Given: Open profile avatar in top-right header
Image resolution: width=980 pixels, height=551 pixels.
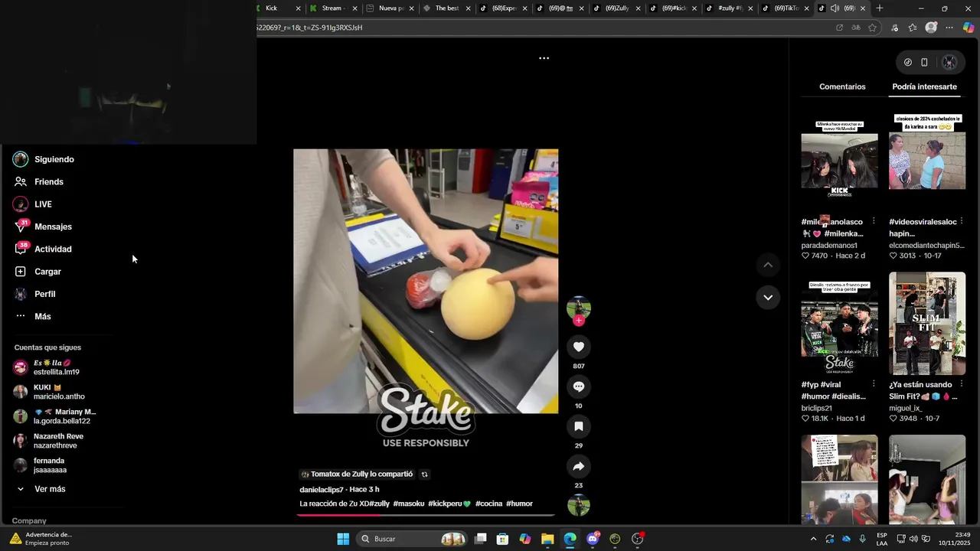Looking at the screenshot, I should pyautogui.click(x=949, y=63).
